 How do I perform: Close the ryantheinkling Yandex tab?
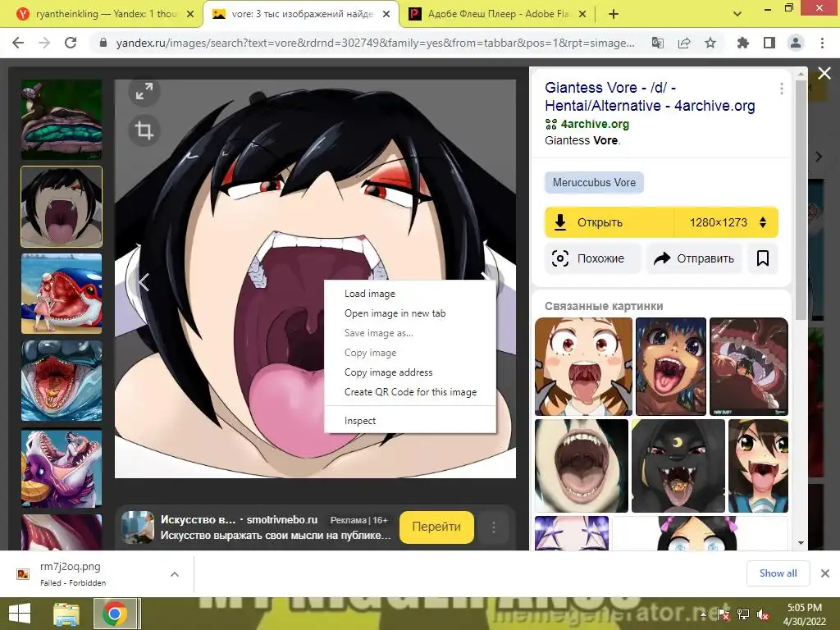click(x=190, y=15)
